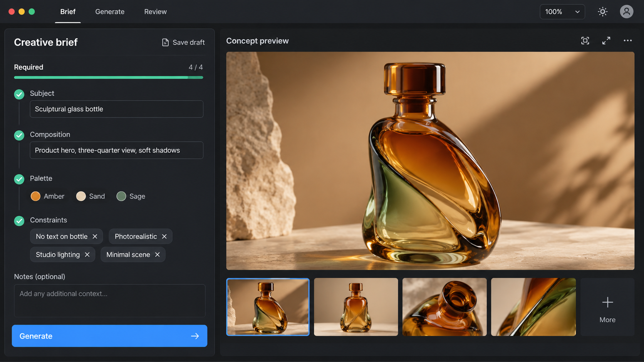Select the third thumbnail showing bottle top
The width and height of the screenshot is (644, 362).
(x=444, y=307)
